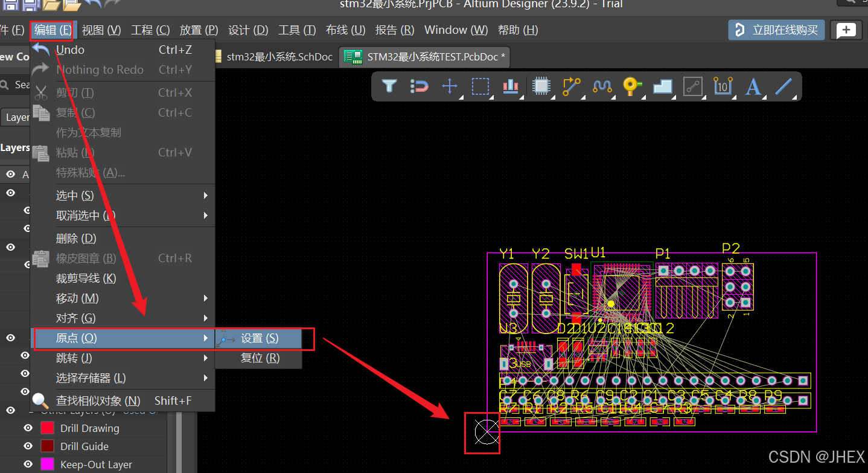Open the snap options magnet icon
The width and height of the screenshot is (868, 473).
click(420, 86)
